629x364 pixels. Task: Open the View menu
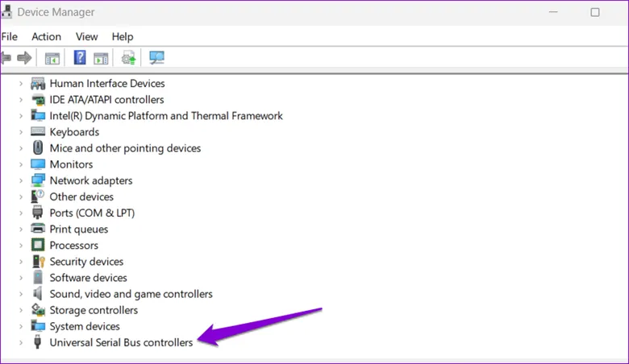click(x=86, y=36)
